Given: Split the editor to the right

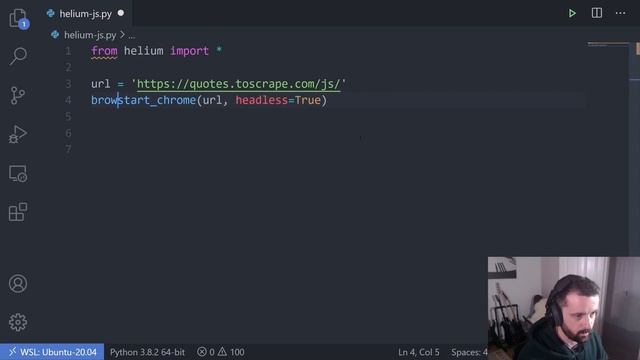Looking at the screenshot, I should (597, 13).
